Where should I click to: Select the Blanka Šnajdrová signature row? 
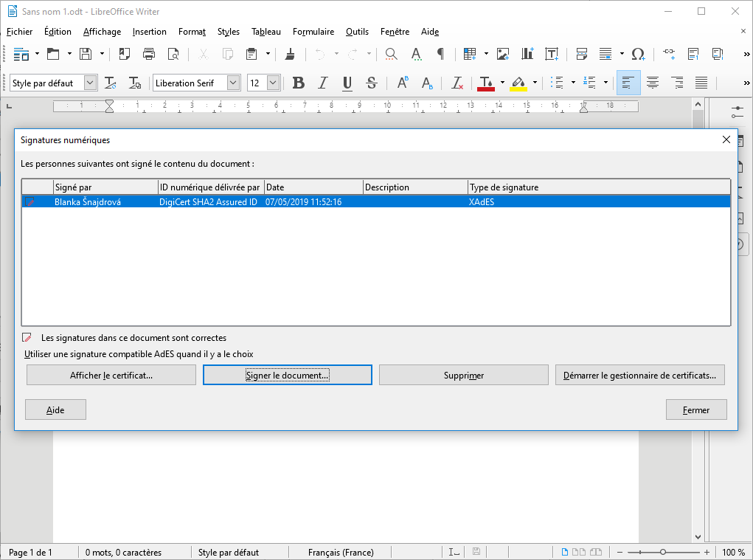376,201
